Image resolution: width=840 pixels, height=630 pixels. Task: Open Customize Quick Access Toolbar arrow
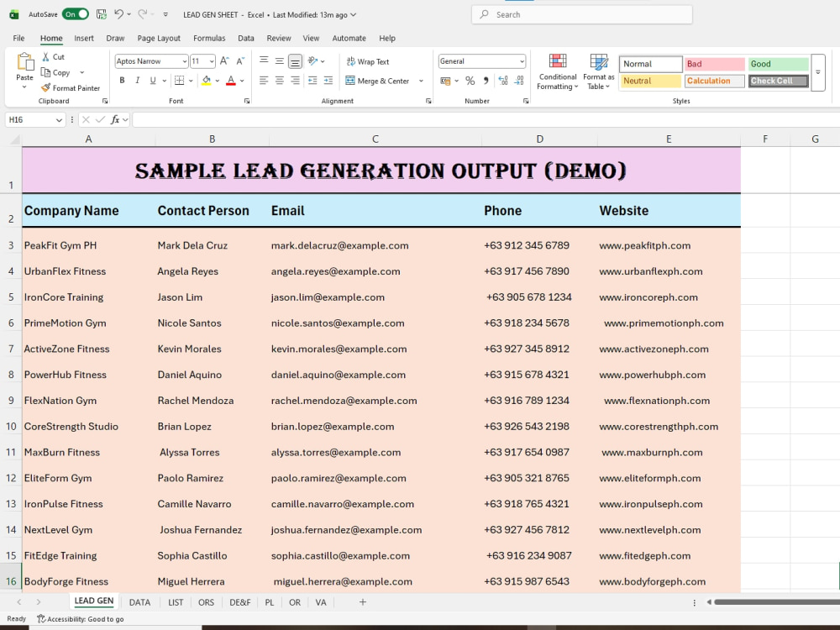165,14
